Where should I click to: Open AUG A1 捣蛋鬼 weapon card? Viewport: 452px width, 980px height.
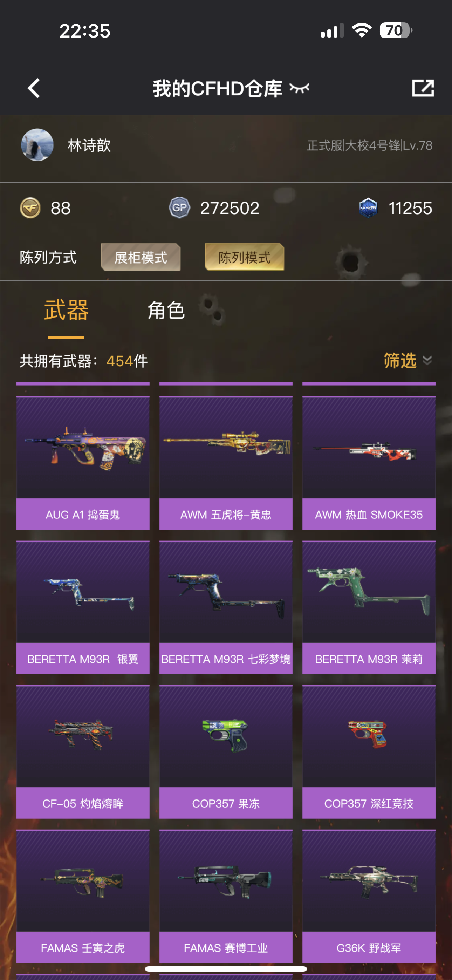coord(83,463)
